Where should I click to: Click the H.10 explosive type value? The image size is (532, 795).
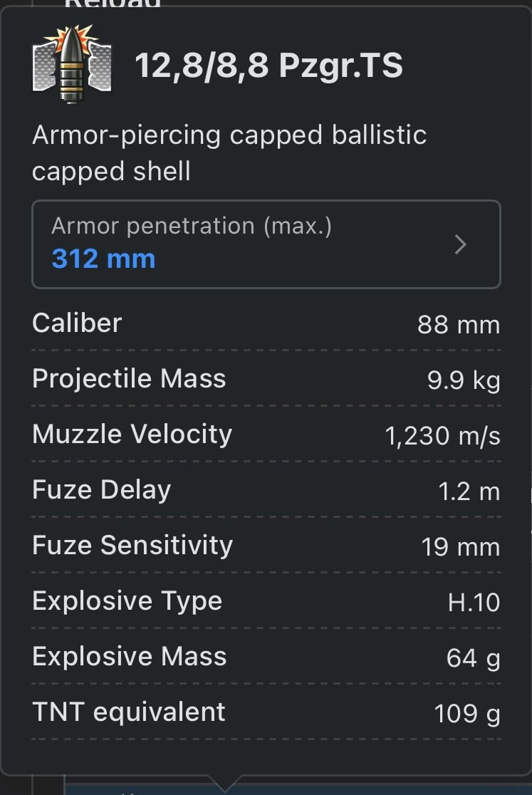point(474,603)
